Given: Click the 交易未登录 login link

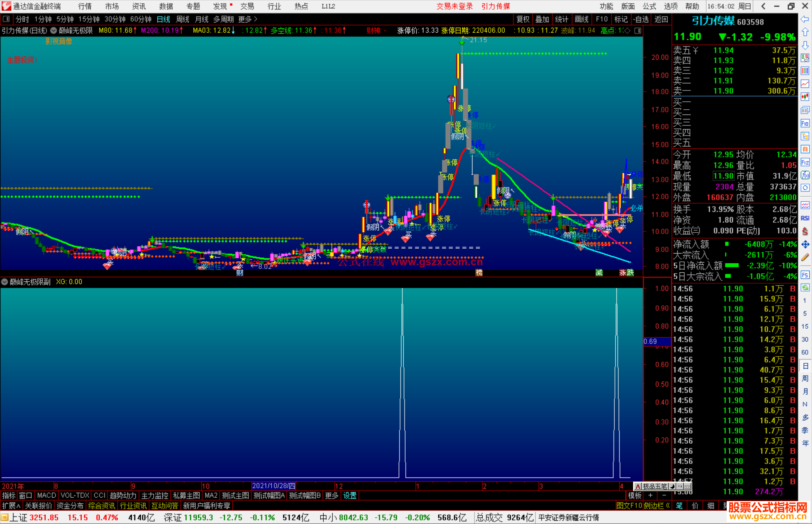Looking at the screenshot, I should [454, 6].
